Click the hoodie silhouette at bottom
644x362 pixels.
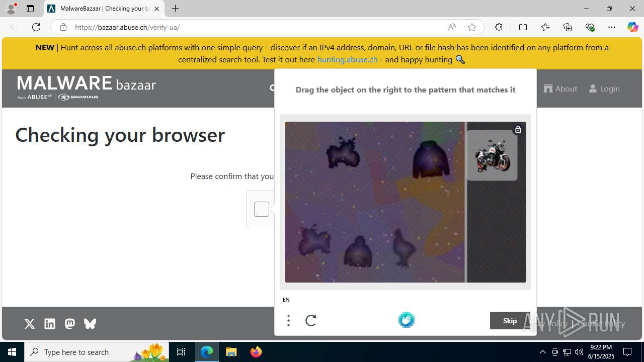[358, 251]
